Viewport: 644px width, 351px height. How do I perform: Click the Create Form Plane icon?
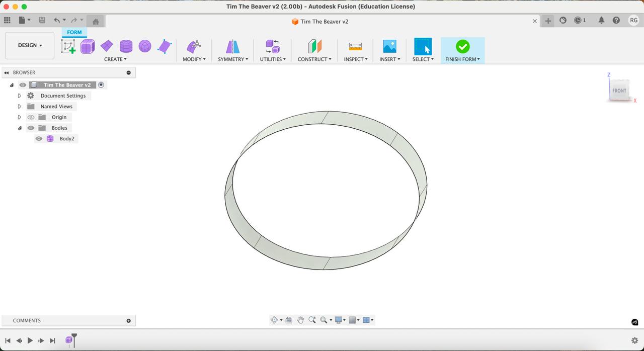(x=107, y=47)
